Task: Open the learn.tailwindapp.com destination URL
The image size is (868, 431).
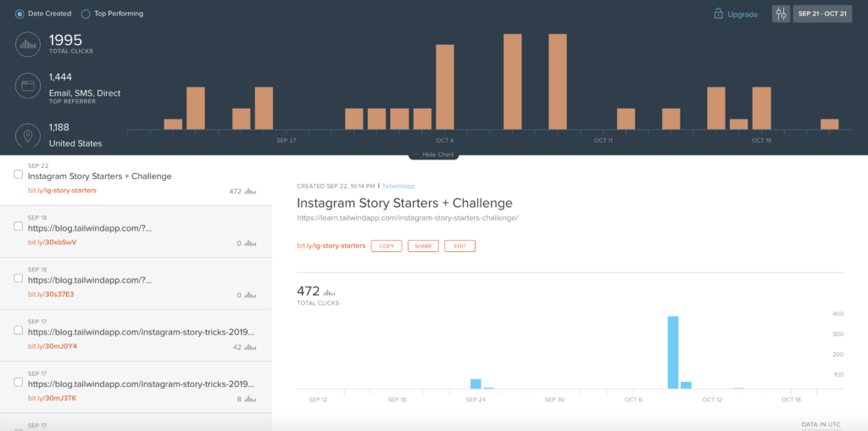Action: (407, 218)
